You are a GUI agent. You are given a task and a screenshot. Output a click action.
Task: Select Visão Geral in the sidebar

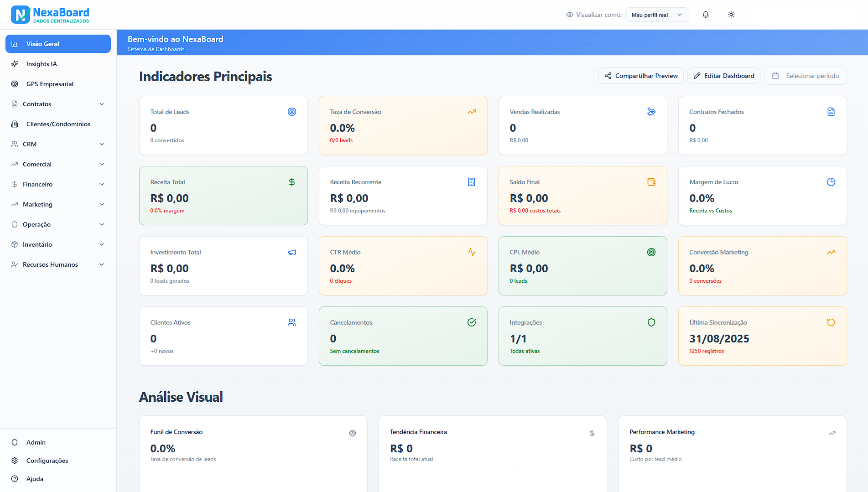tap(58, 43)
